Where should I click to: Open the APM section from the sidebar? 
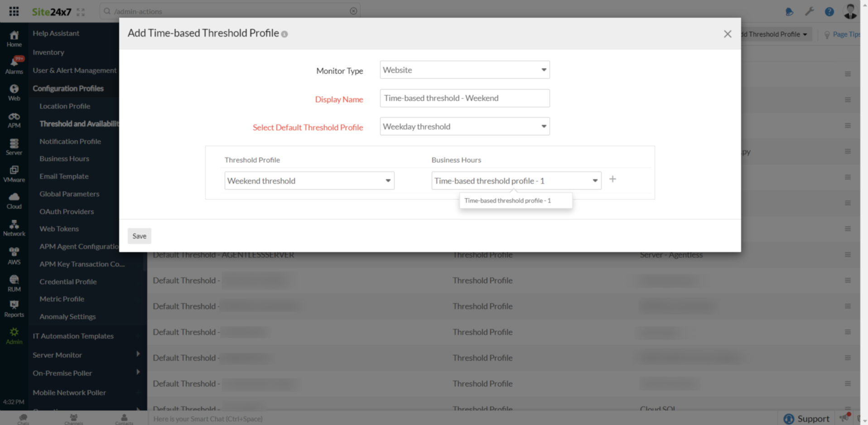14,119
